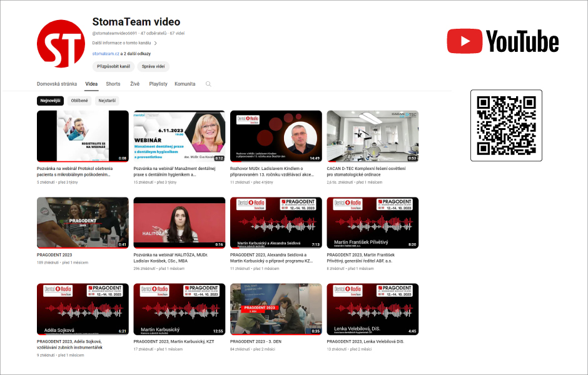Open the Martin František Přivětivý thumbnail
The height and width of the screenshot is (375, 588).
[x=372, y=222]
